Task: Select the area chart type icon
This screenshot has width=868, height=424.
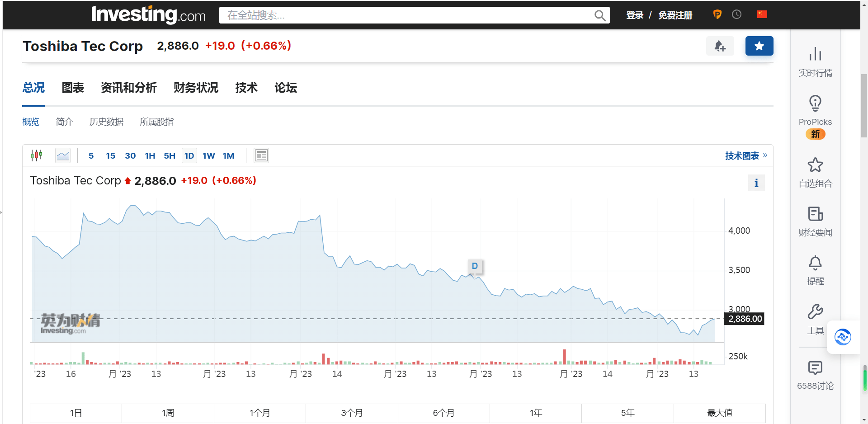Action: point(63,155)
